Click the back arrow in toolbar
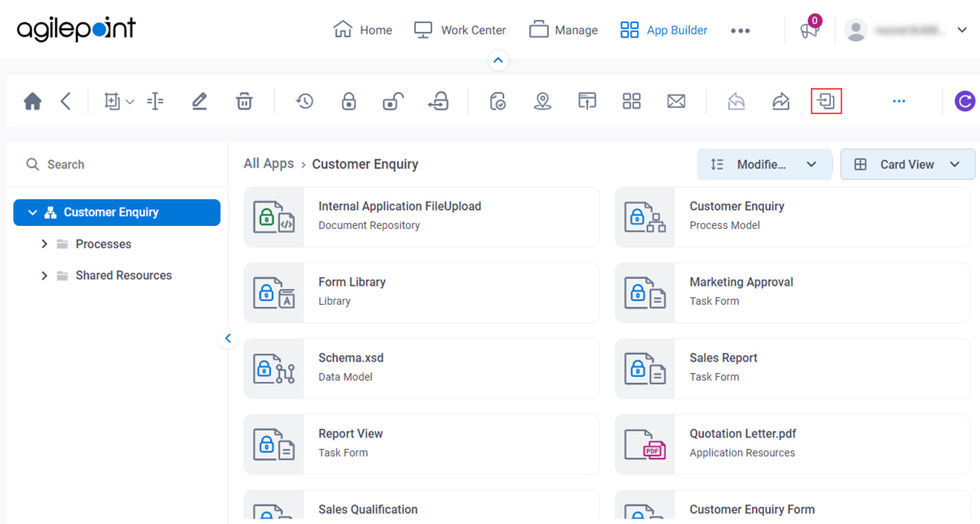Image resolution: width=980 pixels, height=524 pixels. coord(66,101)
